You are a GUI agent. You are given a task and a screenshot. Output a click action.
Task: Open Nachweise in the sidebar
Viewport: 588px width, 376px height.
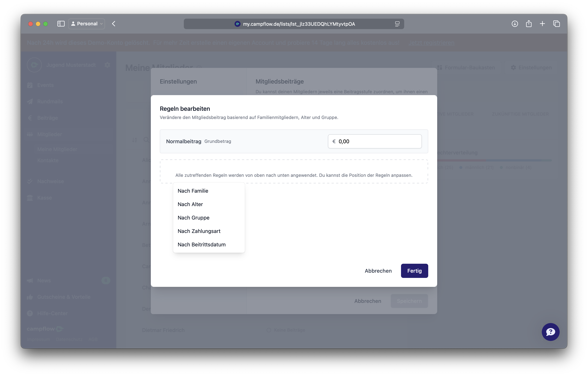tap(50, 181)
